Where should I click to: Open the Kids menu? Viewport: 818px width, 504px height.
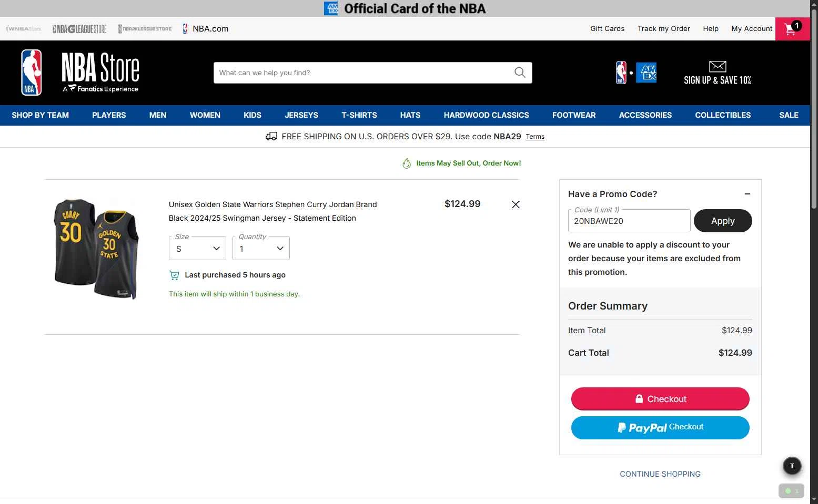point(253,115)
